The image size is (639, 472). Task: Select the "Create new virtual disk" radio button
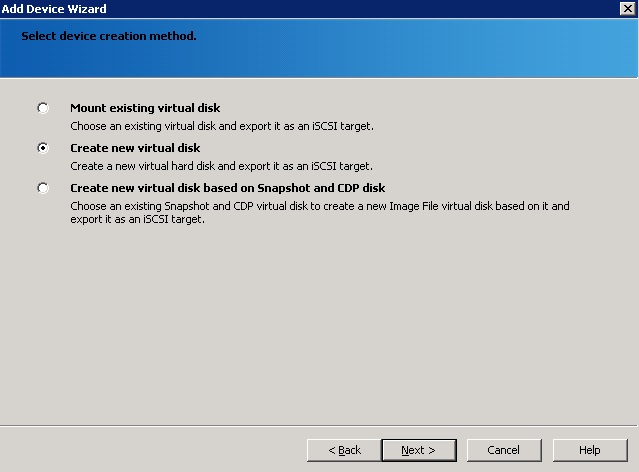point(42,148)
